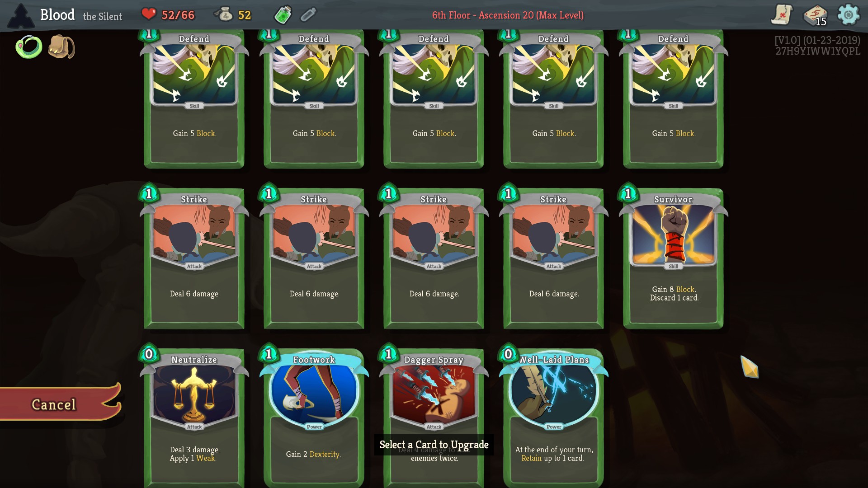Click the empty potion slot
This screenshot has width=868, height=488.
308,15
